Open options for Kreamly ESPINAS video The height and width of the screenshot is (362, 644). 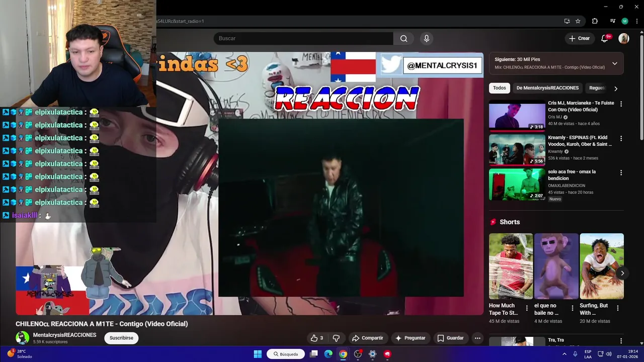pos(621,138)
